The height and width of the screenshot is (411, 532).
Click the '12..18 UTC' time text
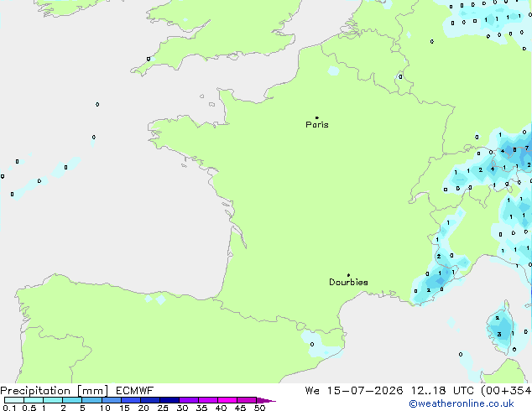(442, 391)
